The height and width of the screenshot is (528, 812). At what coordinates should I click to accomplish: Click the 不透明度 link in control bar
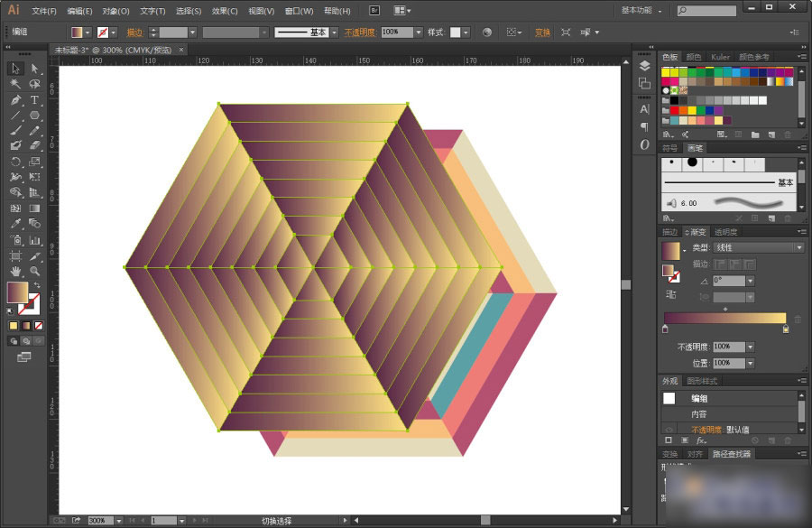coord(359,32)
